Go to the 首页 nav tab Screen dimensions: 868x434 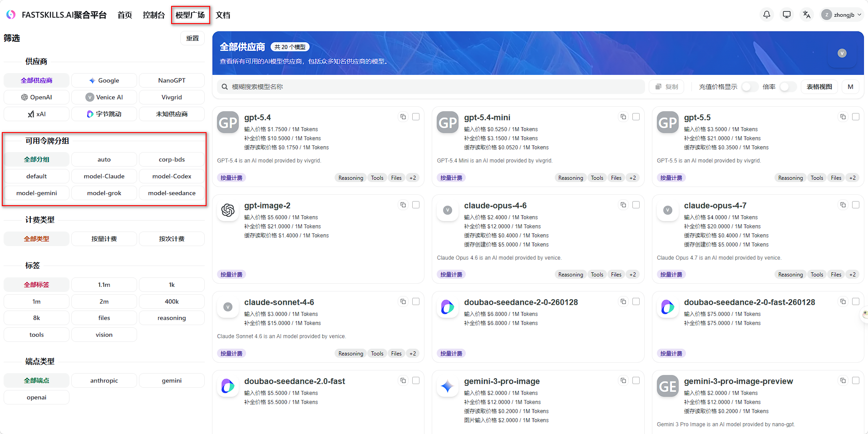pyautogui.click(x=125, y=15)
